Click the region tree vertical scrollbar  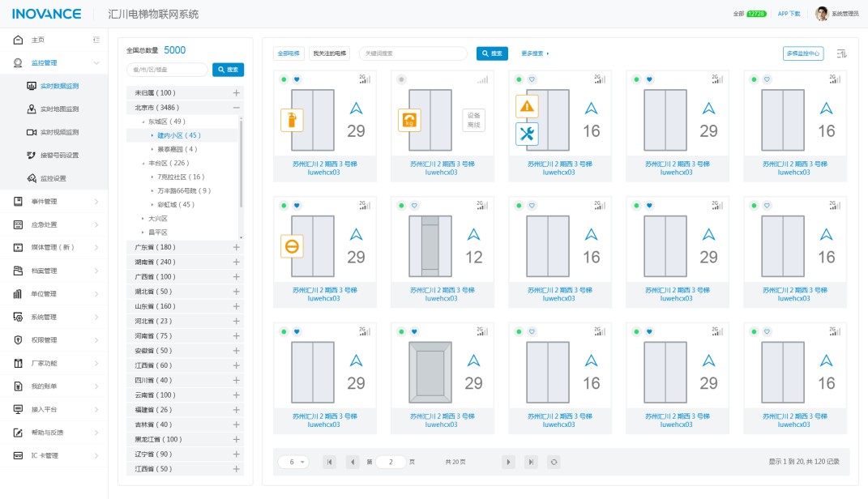241,163
